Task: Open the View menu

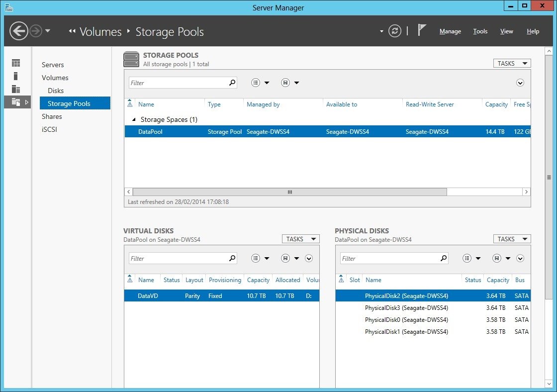Action: tap(507, 31)
